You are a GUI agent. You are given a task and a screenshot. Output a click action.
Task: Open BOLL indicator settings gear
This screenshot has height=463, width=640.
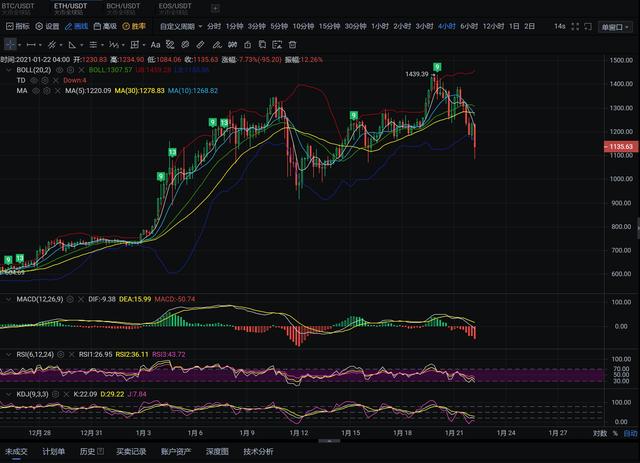point(70,70)
